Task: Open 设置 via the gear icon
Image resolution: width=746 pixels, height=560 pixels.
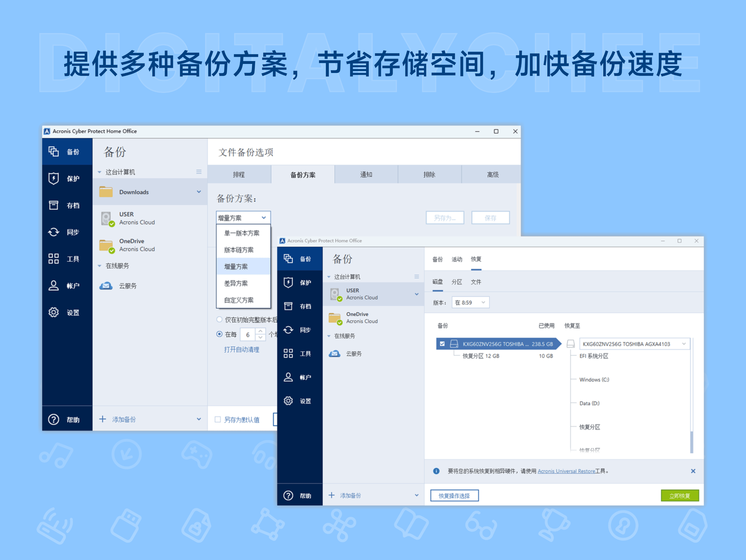Action: [54, 312]
